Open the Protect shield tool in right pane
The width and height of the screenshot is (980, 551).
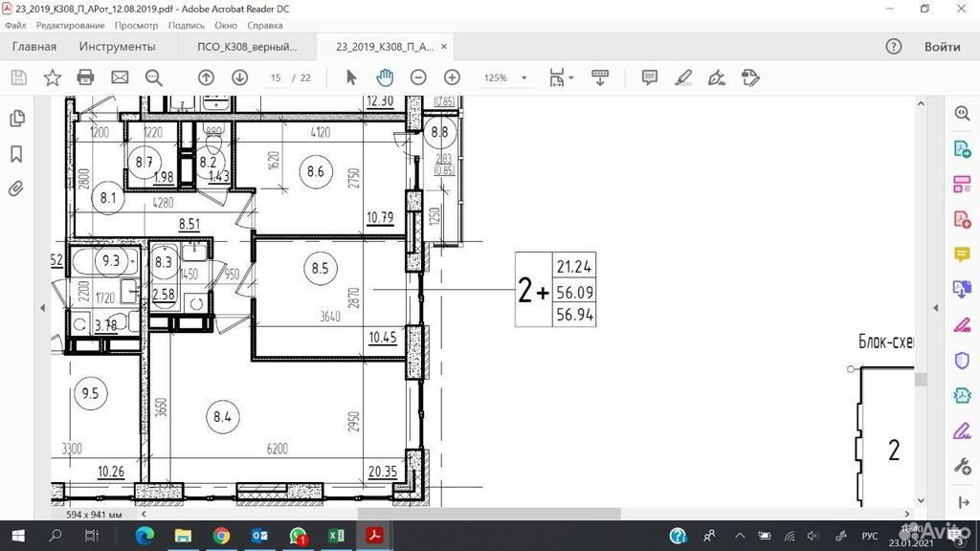coord(962,361)
